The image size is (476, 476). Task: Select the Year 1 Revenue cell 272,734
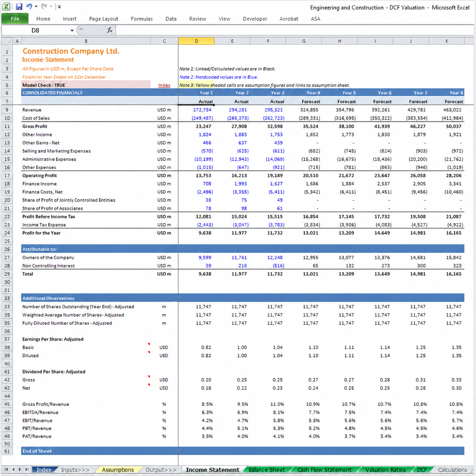pos(196,110)
